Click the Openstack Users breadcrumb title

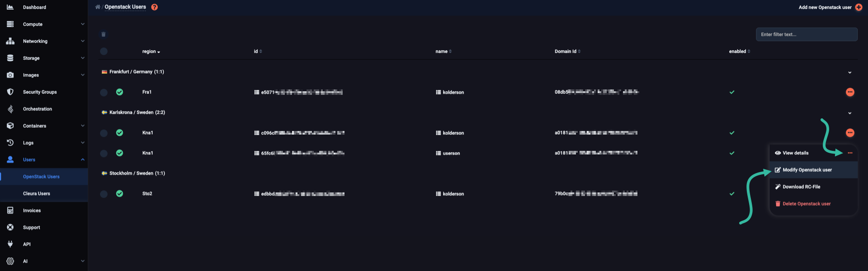click(x=125, y=7)
